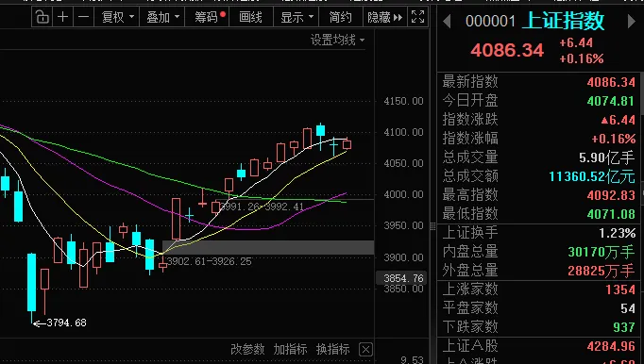Click the 4000.00 price axis label

point(403,194)
